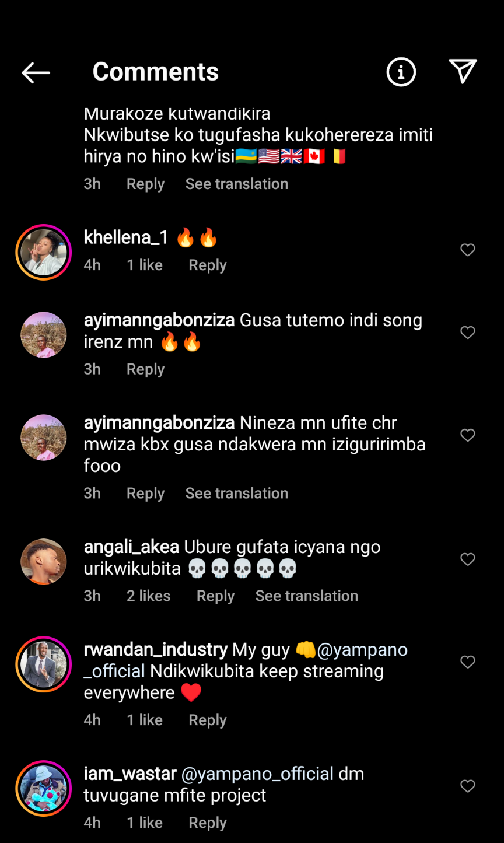504x843 pixels.
Task: Open angali_akea's profile avatar
Action: (44, 561)
